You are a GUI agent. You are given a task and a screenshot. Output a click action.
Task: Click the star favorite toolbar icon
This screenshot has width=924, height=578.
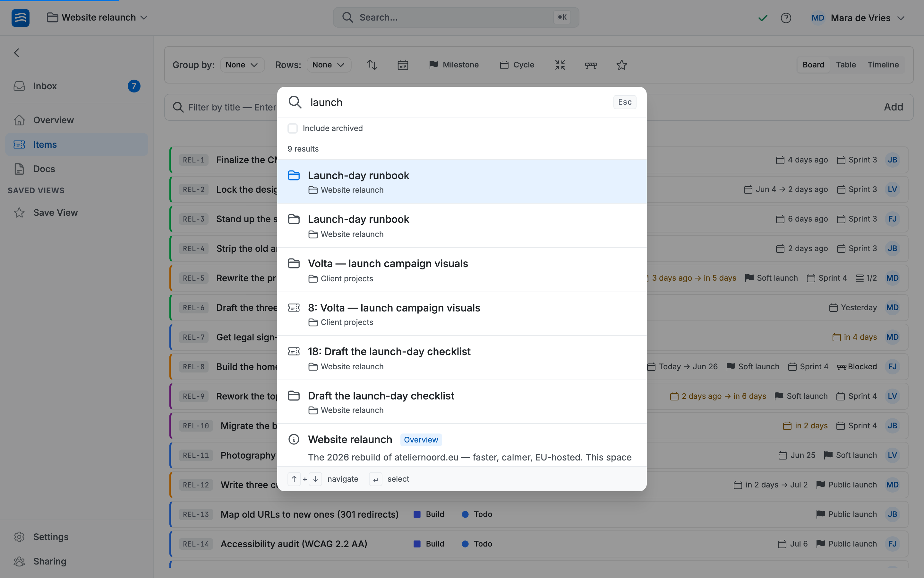pos(621,65)
